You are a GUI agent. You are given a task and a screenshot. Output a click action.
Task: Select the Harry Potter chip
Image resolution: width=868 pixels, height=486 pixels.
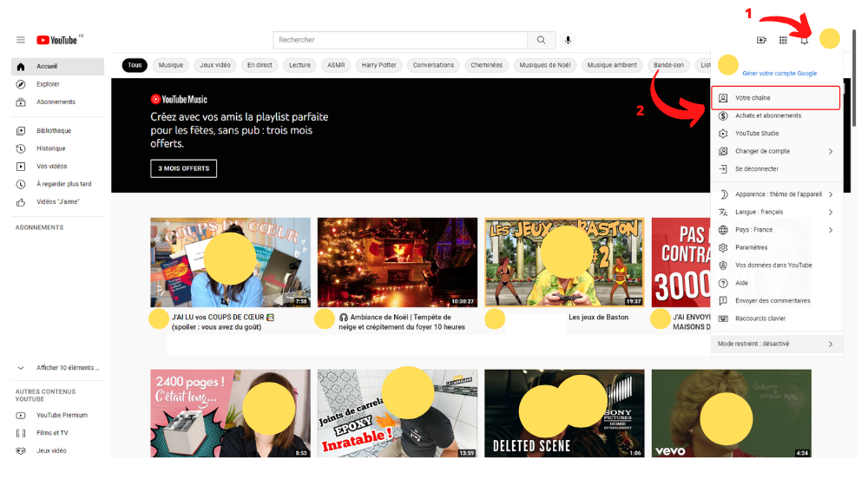pyautogui.click(x=378, y=65)
